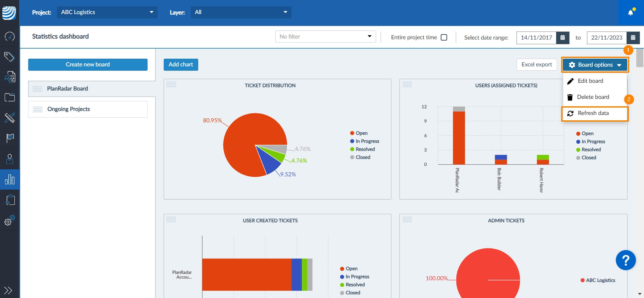Viewport: 644px width, 298px height.
Task: Open the No filter dropdown
Action: click(x=325, y=37)
